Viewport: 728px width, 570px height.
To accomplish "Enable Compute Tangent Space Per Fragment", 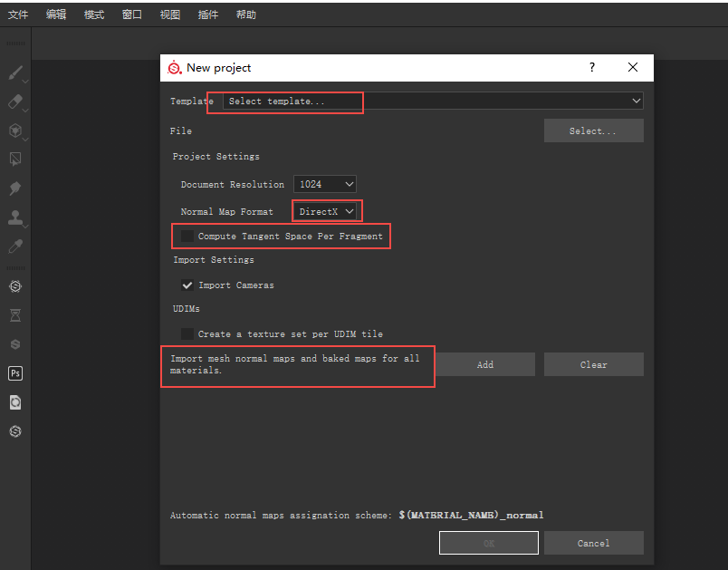I will [187, 236].
